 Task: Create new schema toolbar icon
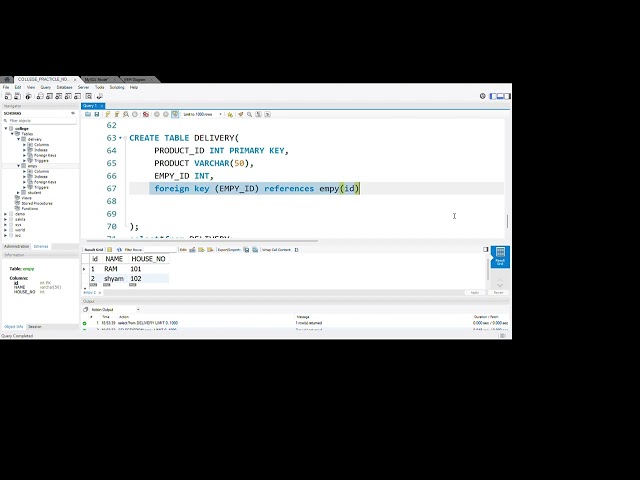40,96
